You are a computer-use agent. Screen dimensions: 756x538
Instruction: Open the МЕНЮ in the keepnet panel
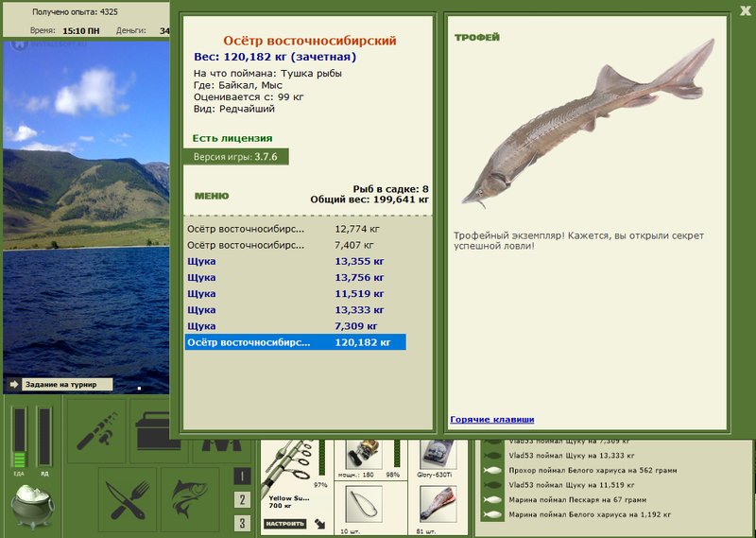point(212,196)
